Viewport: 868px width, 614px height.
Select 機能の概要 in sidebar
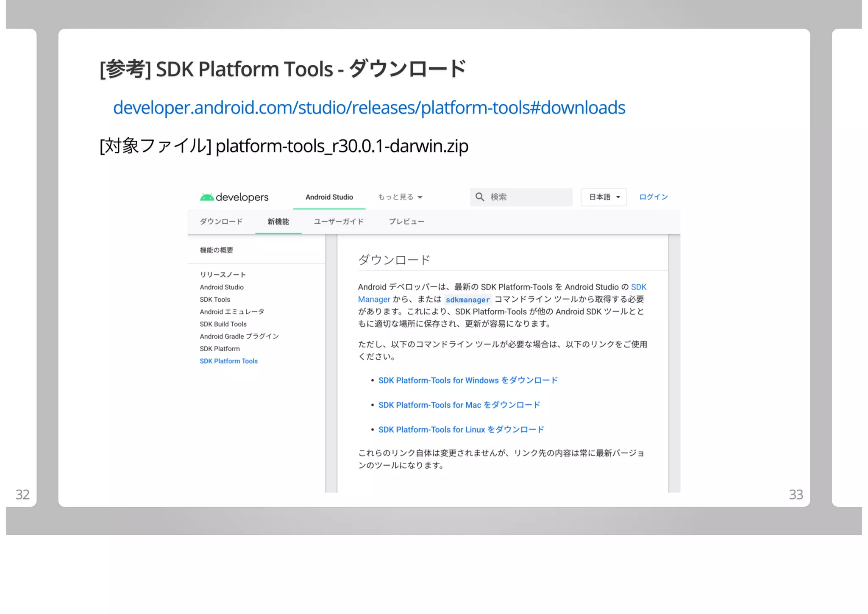217,250
